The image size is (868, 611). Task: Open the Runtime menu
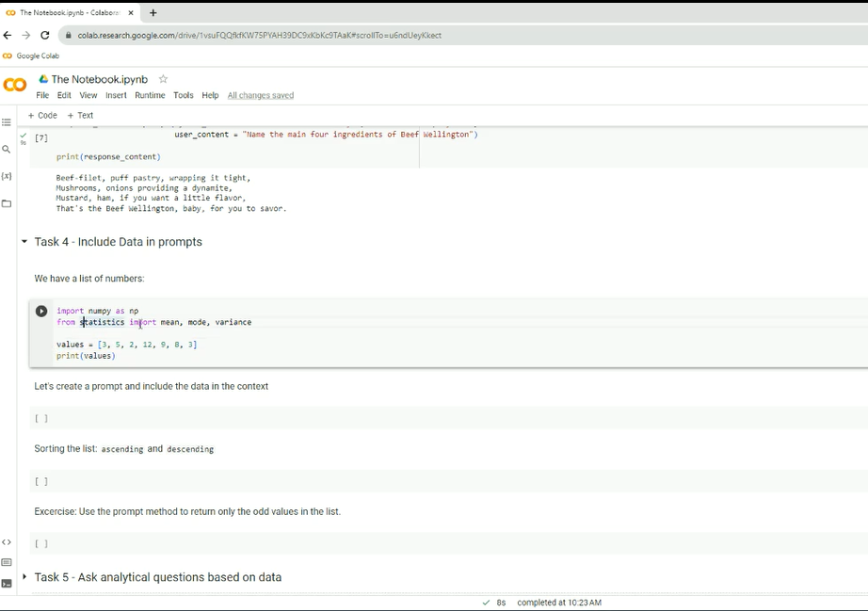pyautogui.click(x=150, y=95)
